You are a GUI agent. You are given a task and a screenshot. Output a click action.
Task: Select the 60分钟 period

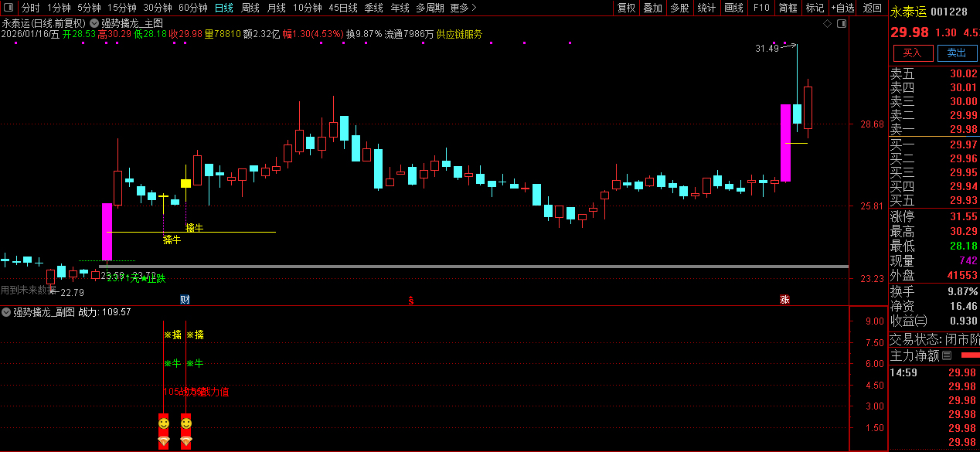point(193,8)
